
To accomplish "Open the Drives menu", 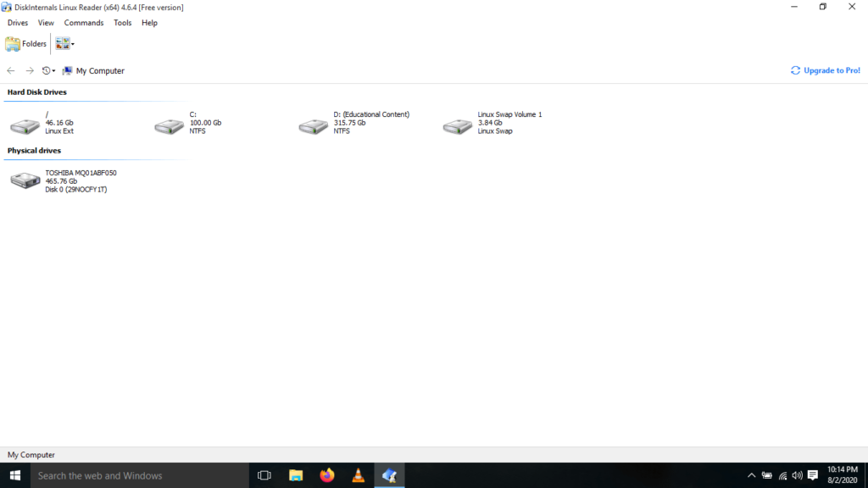I will [18, 23].
